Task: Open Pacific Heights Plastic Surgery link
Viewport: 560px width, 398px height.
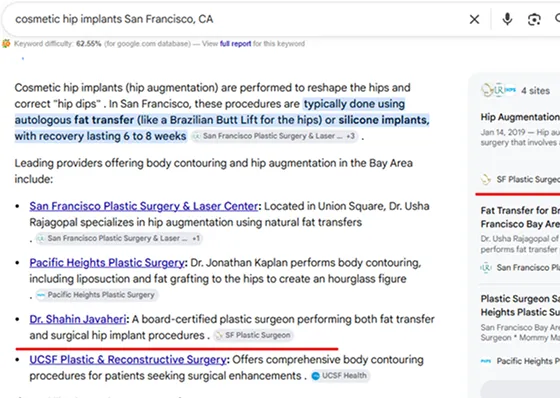Action: click(x=107, y=263)
